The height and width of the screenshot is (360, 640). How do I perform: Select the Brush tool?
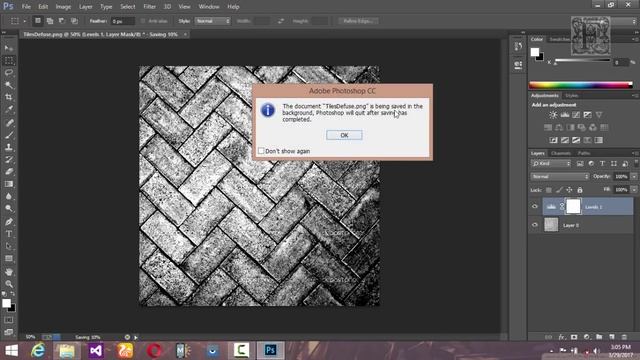pyautogui.click(x=9, y=135)
